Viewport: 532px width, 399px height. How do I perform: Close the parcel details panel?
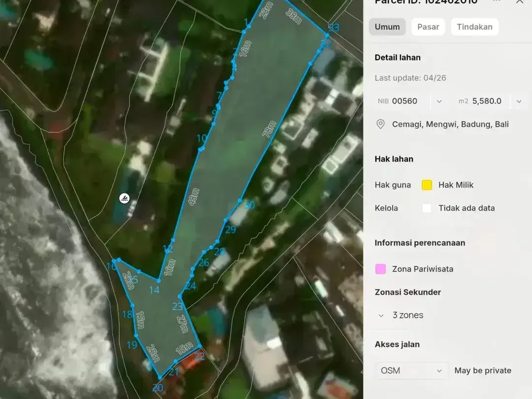[x=520, y=1]
